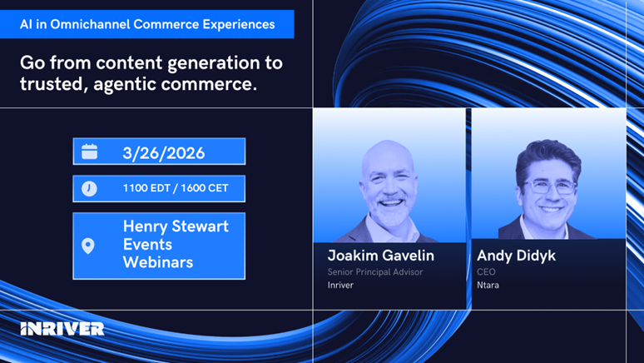Click the calendar icon beside the date

89,152
